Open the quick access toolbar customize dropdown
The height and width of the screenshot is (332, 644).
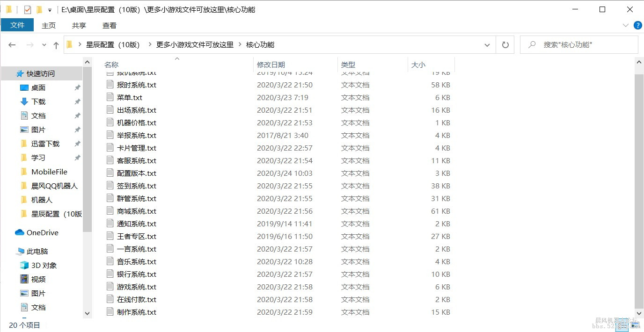(x=50, y=9)
